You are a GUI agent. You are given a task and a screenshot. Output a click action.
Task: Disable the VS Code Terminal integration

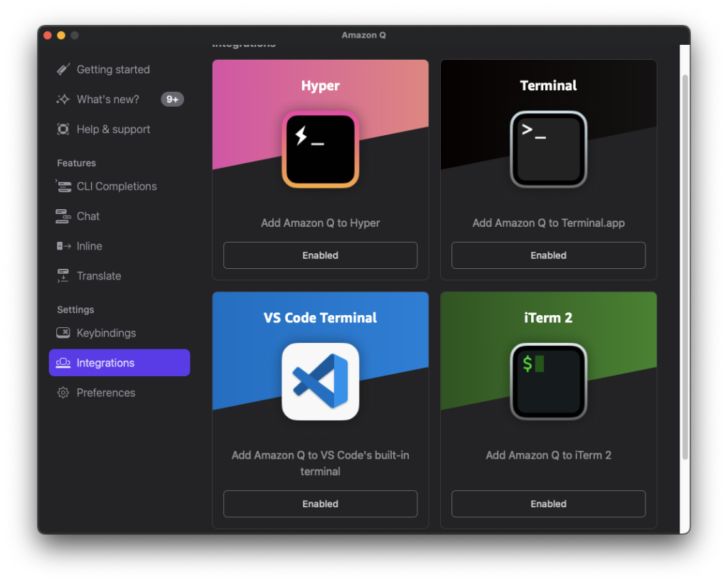coord(321,504)
